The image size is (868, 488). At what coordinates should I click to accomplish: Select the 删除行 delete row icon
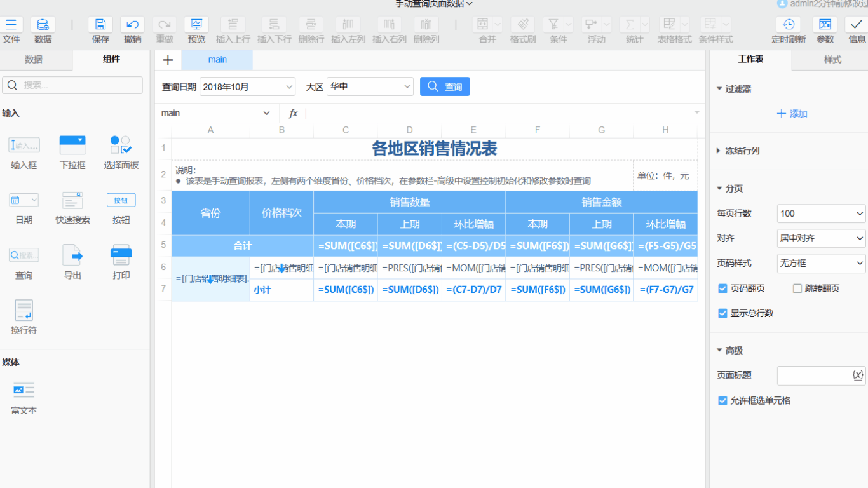click(311, 25)
